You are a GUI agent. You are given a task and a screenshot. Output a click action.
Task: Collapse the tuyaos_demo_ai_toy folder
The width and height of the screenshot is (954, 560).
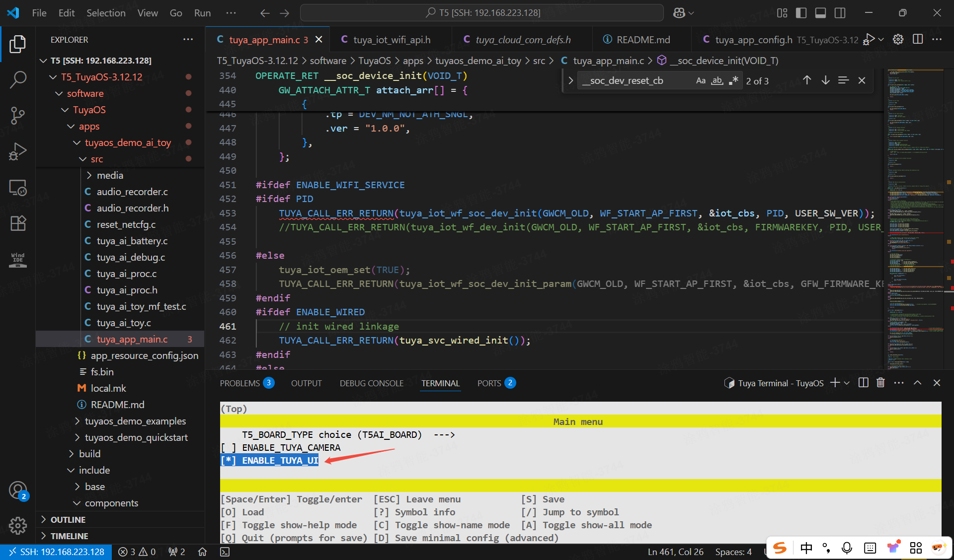tap(128, 142)
